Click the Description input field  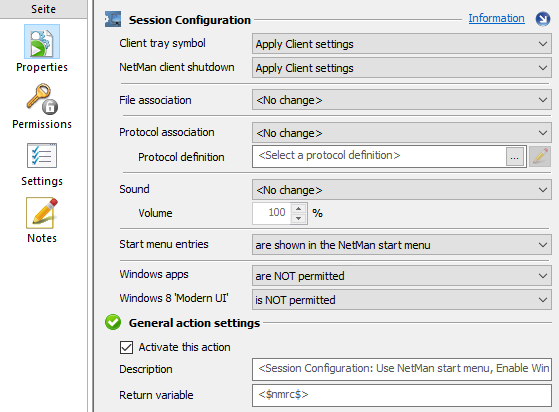pos(402,369)
